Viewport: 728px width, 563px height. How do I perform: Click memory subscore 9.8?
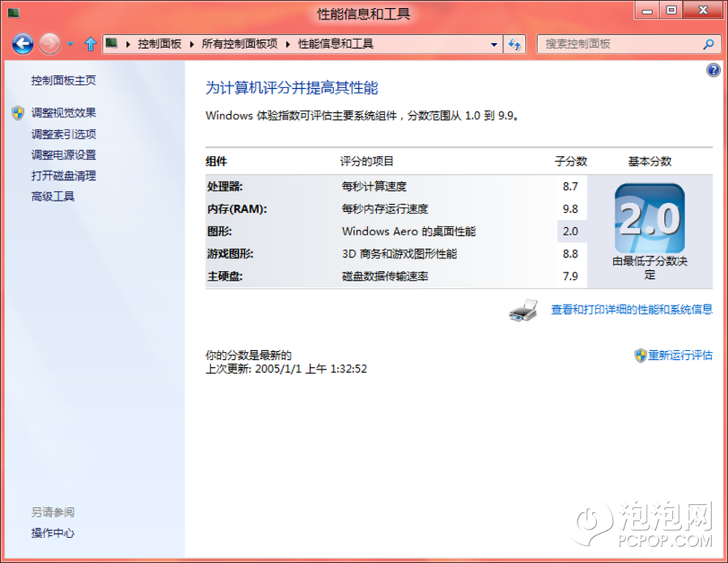(x=570, y=209)
